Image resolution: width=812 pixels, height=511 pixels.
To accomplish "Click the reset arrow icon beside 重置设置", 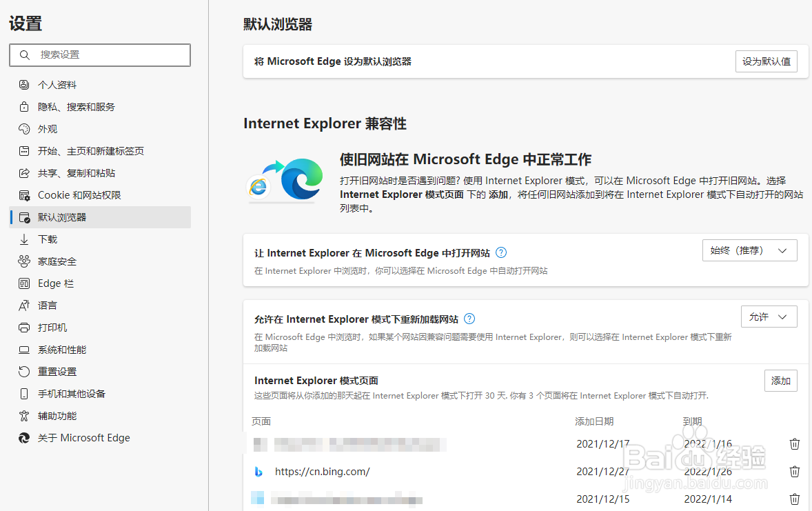I will 24,372.
